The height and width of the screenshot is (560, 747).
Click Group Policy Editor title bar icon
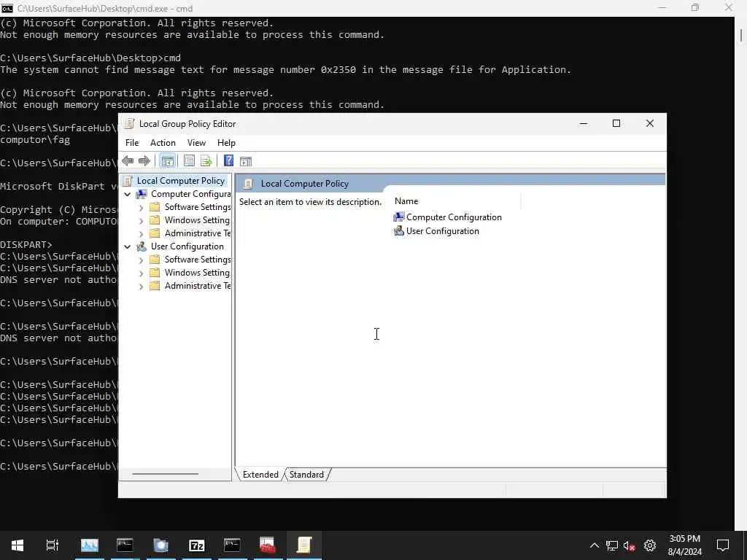click(x=128, y=124)
